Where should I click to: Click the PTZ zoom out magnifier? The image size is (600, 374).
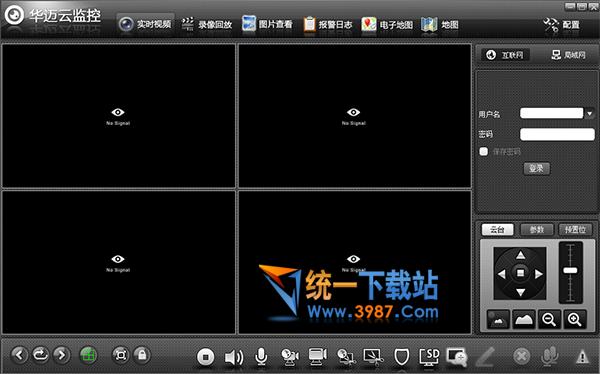[549, 319]
